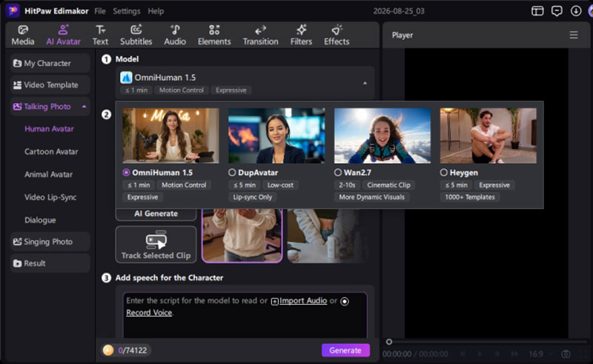
Task: Click the coin credits icon
Action: (x=108, y=350)
